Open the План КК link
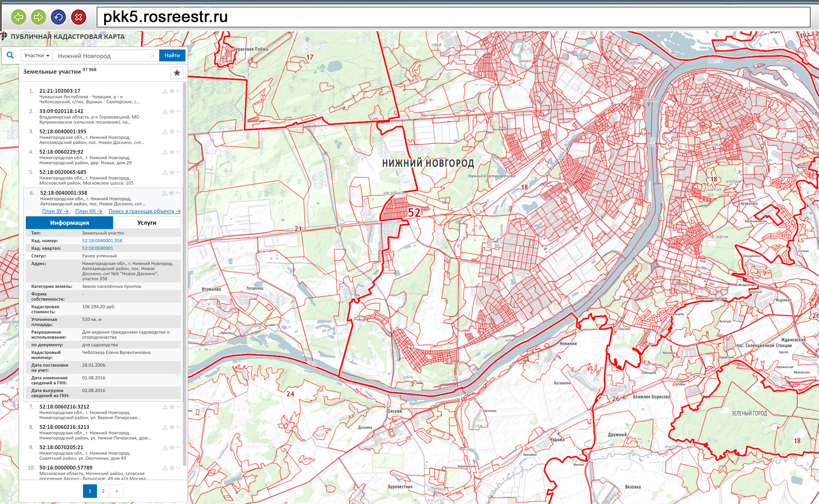The height and width of the screenshot is (504, 819). pyautogui.click(x=89, y=211)
